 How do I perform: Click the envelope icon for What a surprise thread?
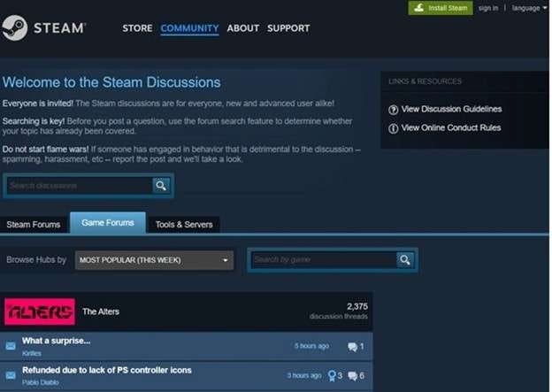pyautogui.click(x=11, y=346)
